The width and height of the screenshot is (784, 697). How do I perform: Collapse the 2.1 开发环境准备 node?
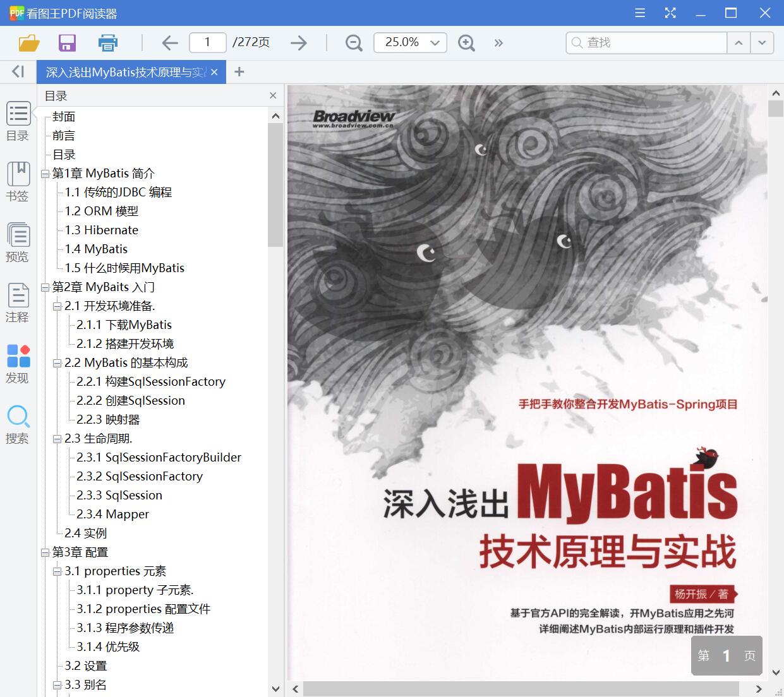tap(57, 306)
